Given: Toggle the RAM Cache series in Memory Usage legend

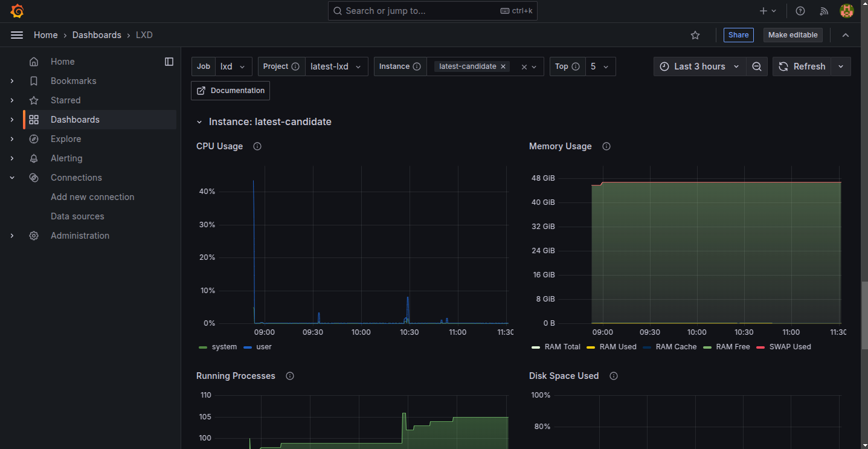Looking at the screenshot, I should (x=677, y=346).
